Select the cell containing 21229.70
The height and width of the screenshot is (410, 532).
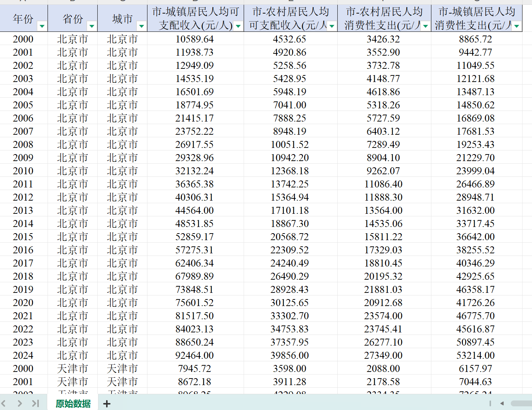[477, 158]
